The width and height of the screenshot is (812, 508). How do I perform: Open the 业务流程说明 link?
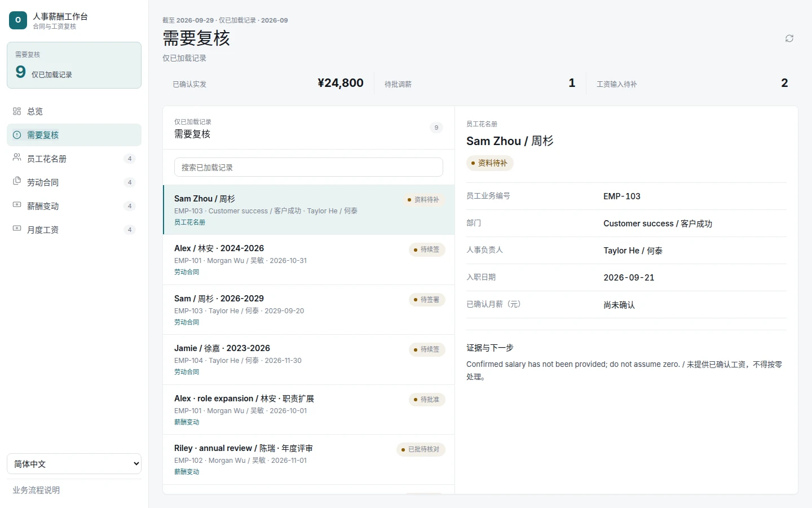click(x=36, y=490)
